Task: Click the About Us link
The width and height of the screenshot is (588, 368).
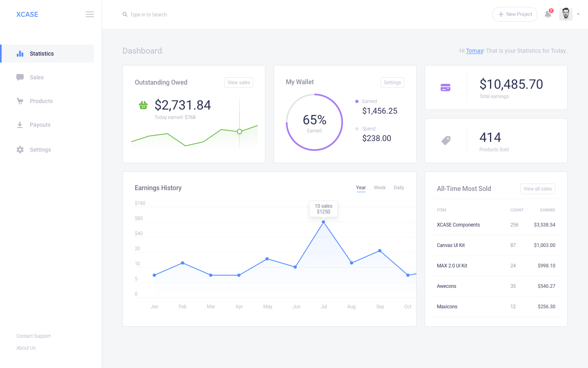Action: click(26, 348)
